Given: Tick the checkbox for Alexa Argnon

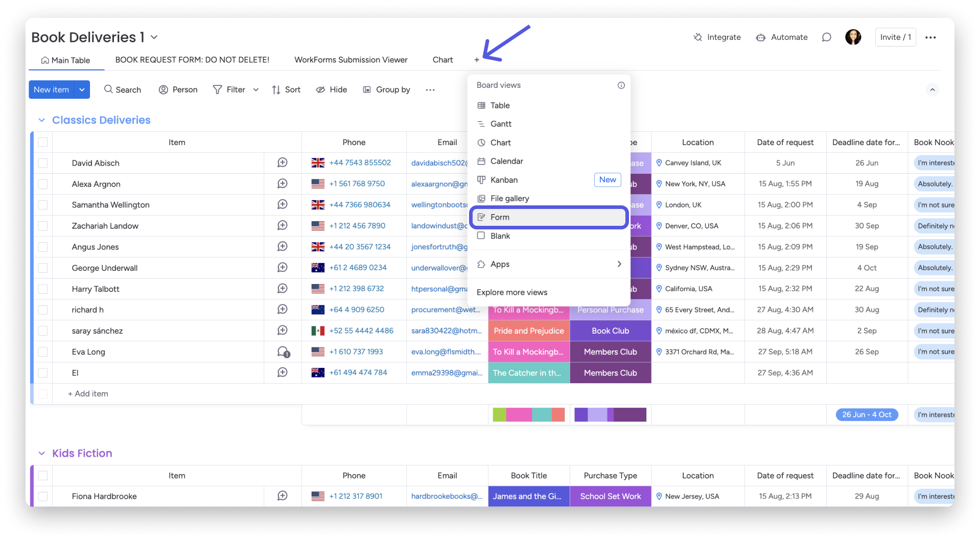Looking at the screenshot, I should pyautogui.click(x=43, y=184).
